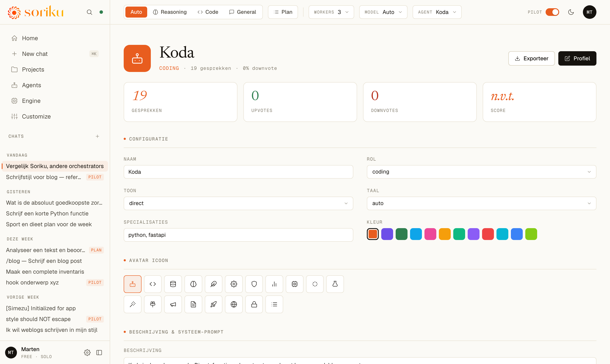Select the robot avatar icon
Screen dimensions: 610x364
(x=133, y=284)
